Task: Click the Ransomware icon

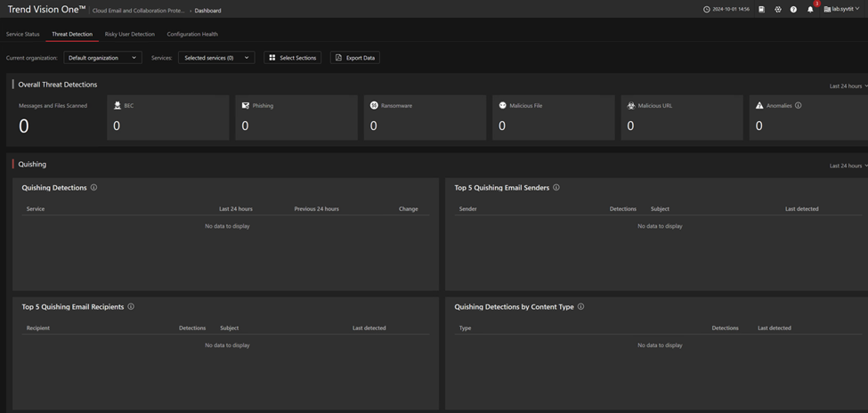Action: click(x=374, y=105)
